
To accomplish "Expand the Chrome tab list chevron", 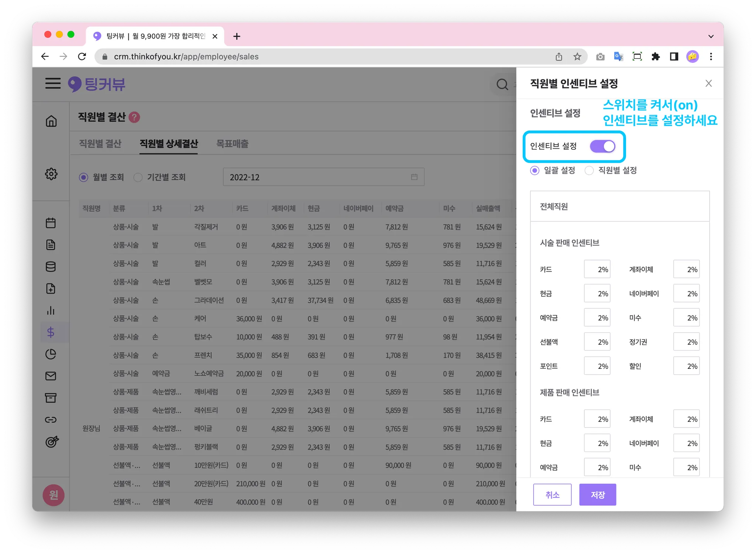I will click(711, 37).
